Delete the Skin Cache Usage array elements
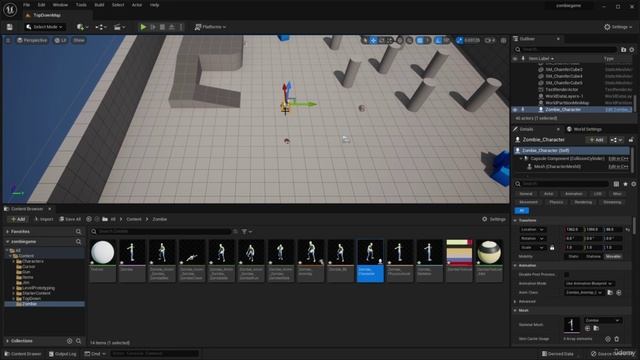The width and height of the screenshot is (640, 360). click(x=617, y=339)
